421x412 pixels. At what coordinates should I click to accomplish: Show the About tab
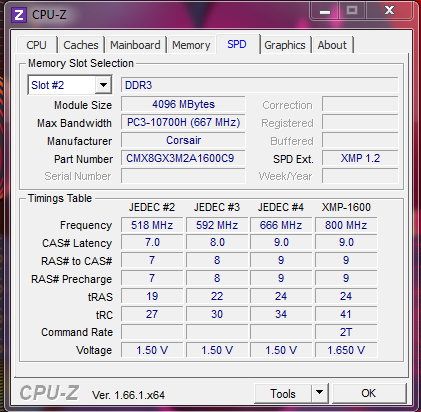click(332, 45)
